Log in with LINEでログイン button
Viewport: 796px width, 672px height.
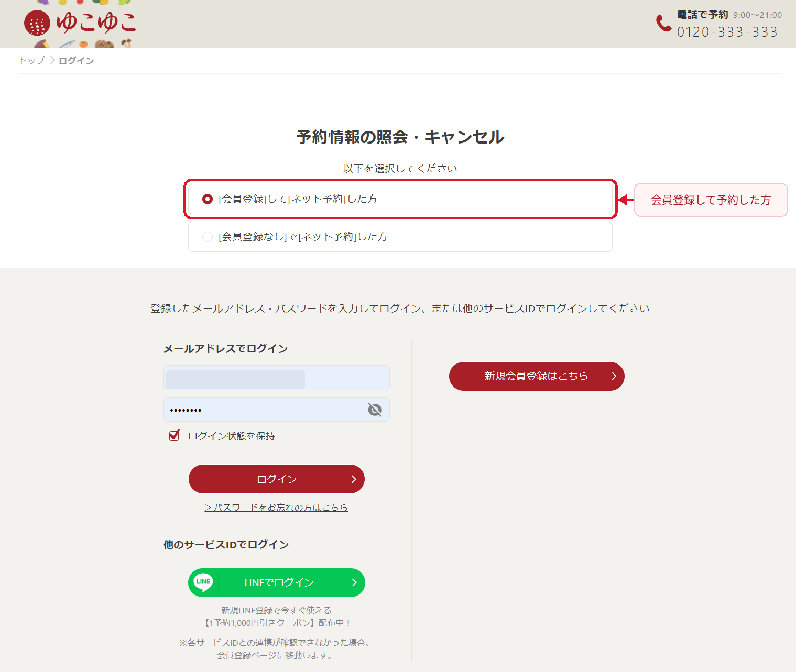[277, 582]
